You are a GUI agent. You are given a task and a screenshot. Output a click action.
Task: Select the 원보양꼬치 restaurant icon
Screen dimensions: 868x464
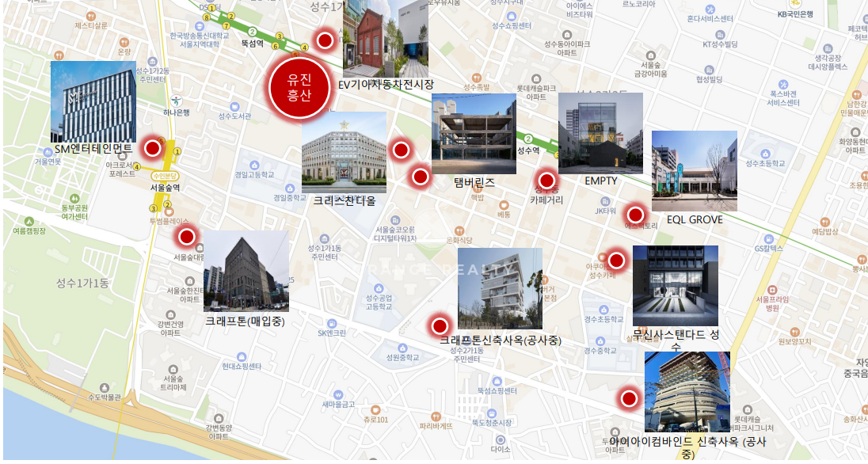pyautogui.click(x=795, y=333)
